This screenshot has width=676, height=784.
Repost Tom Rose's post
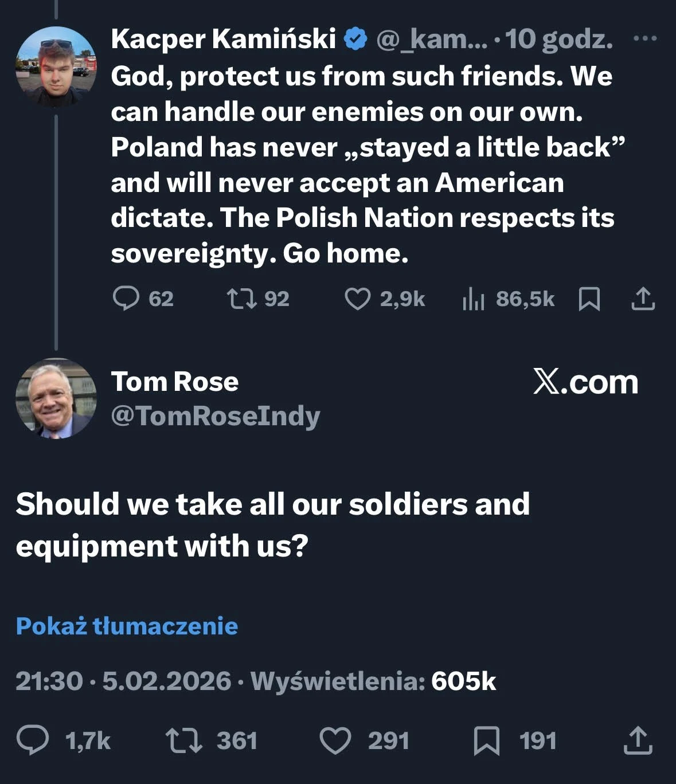184,740
